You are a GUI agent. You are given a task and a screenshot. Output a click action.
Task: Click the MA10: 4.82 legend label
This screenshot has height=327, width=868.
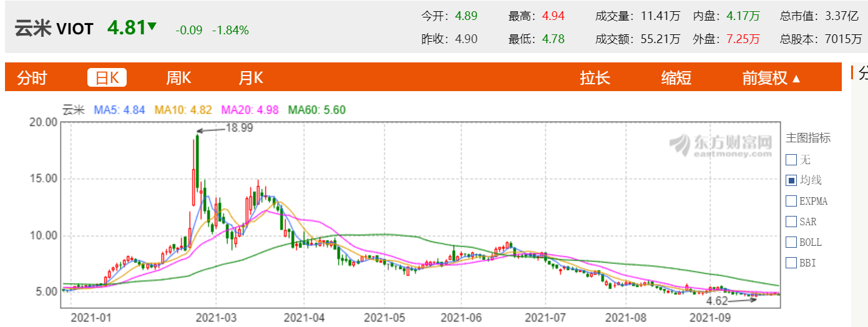click(x=183, y=110)
